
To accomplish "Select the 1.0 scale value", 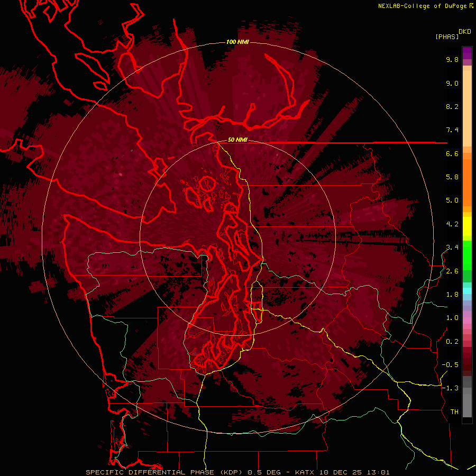I will pos(452,318).
